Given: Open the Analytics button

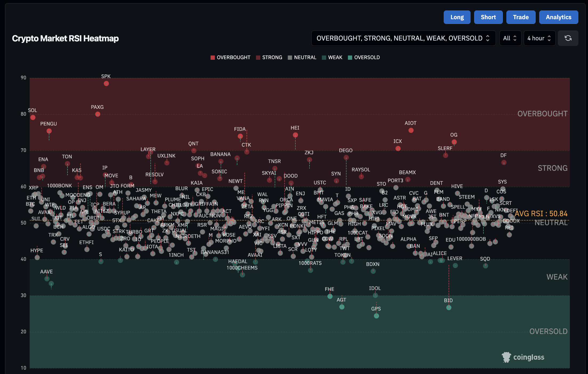Looking at the screenshot, I should (x=559, y=17).
